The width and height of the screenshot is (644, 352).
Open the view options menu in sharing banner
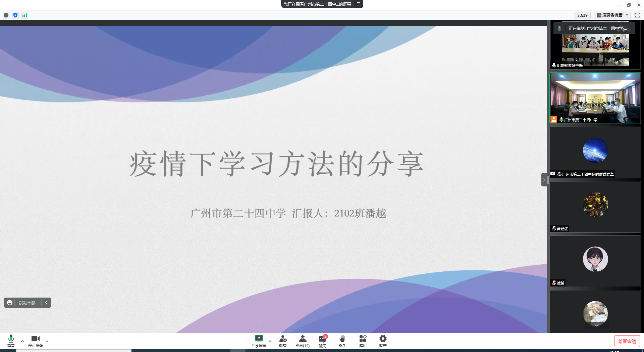click(359, 4)
